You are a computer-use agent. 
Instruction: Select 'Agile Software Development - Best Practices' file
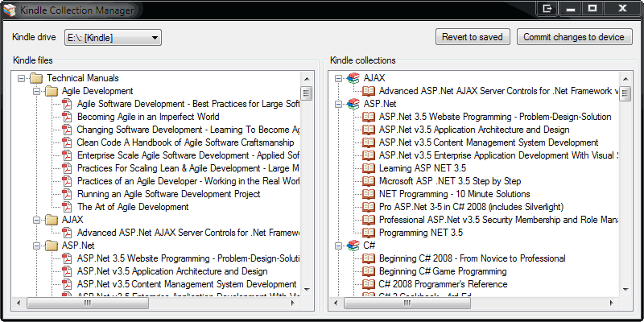click(188, 104)
